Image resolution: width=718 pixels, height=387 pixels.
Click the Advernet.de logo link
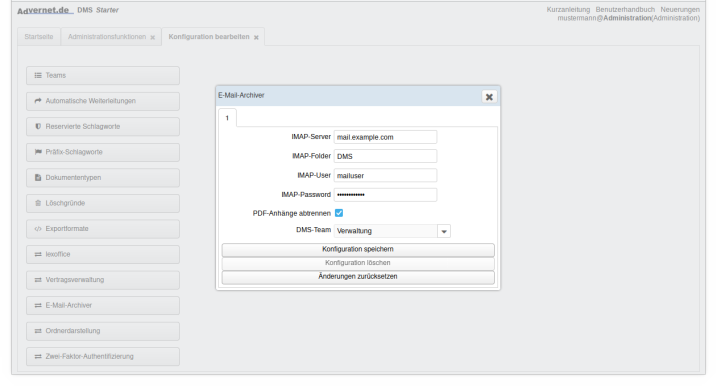pos(45,10)
